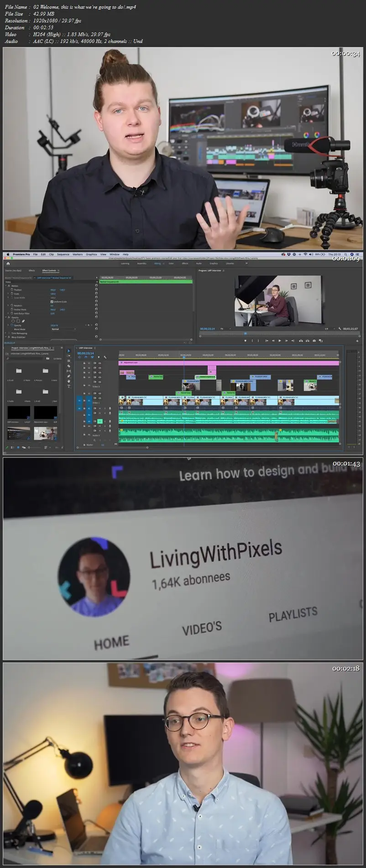The width and height of the screenshot is (366, 868).
Task: Select the Track Select Forward tool
Action: click(68, 356)
